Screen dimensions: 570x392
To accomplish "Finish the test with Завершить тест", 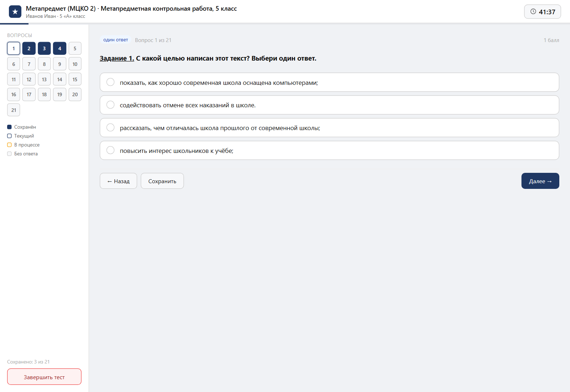I will [x=44, y=377].
